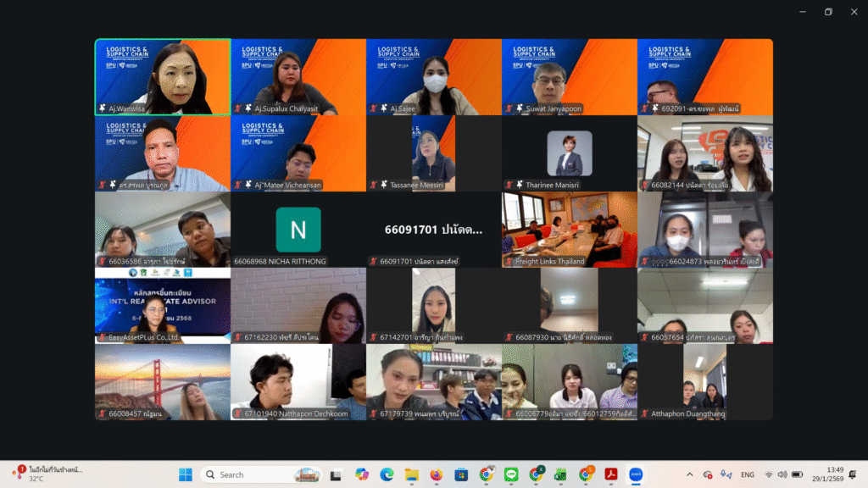Open the Zoom app in the taskbar
This screenshot has width=868, height=488.
pyautogui.click(x=636, y=474)
